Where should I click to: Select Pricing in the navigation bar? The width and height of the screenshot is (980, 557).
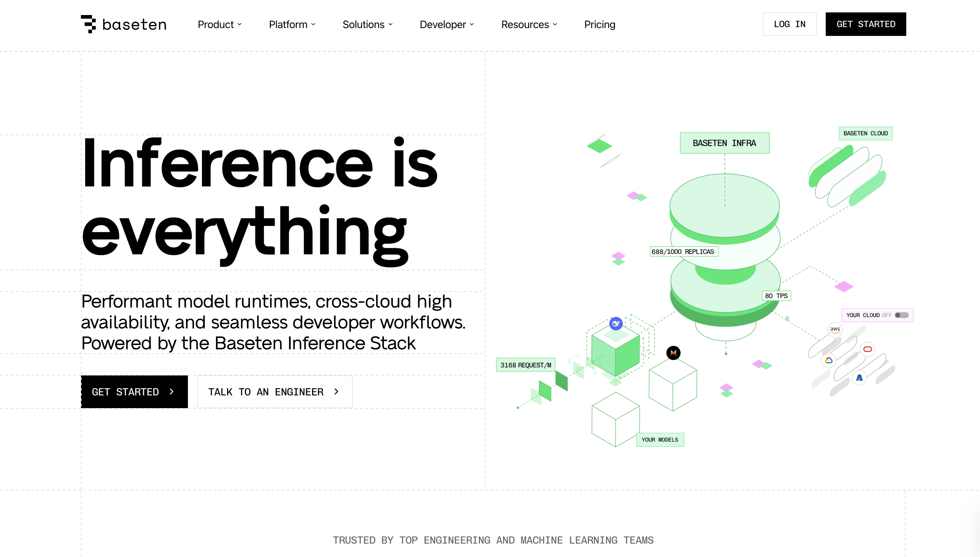click(x=599, y=24)
